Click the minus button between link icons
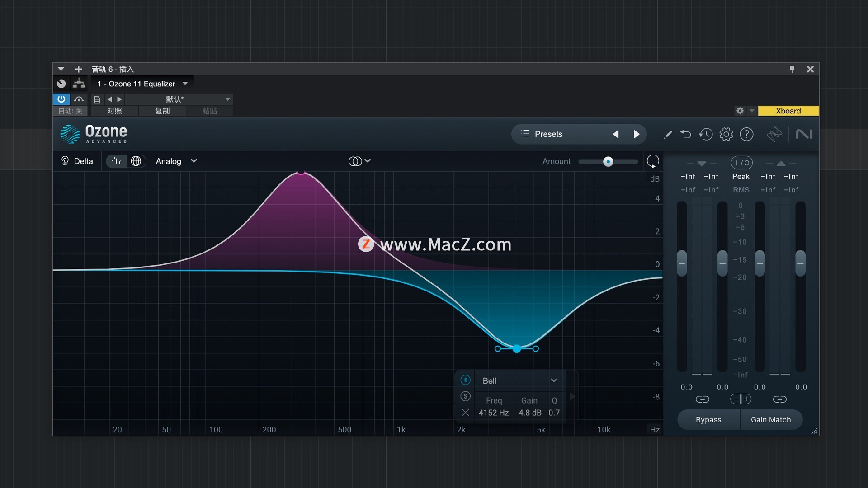This screenshot has height=488, width=868. pos(736,399)
